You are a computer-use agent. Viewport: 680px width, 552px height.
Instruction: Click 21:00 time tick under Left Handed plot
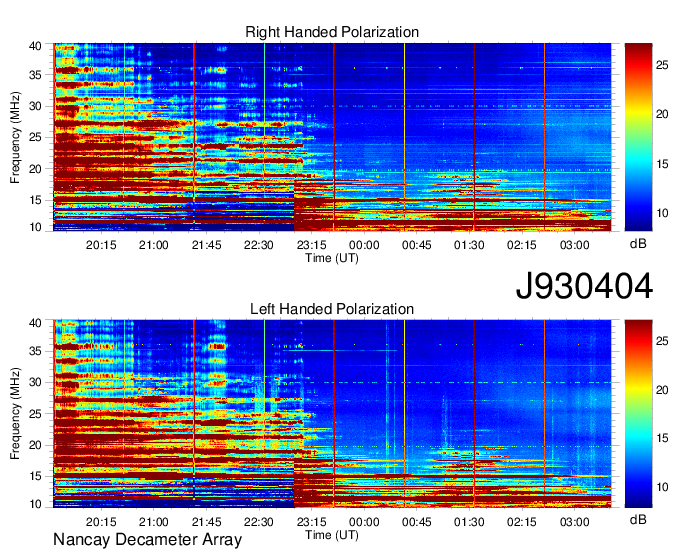point(154,522)
